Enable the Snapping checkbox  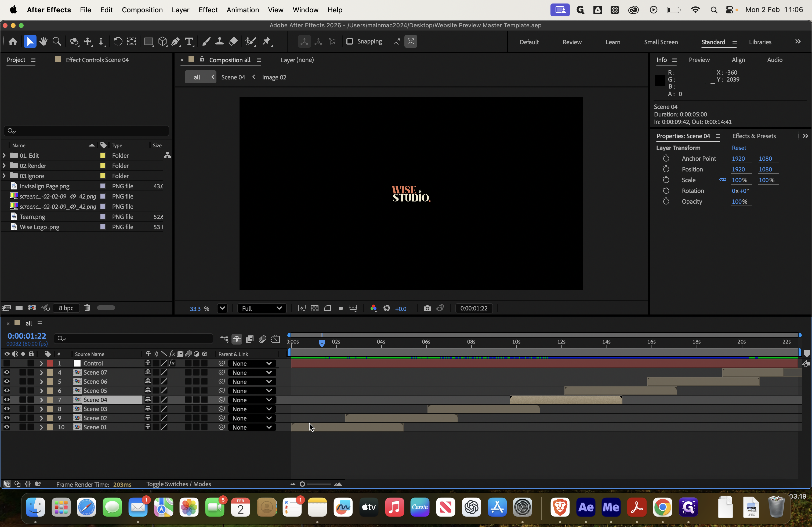click(x=349, y=42)
